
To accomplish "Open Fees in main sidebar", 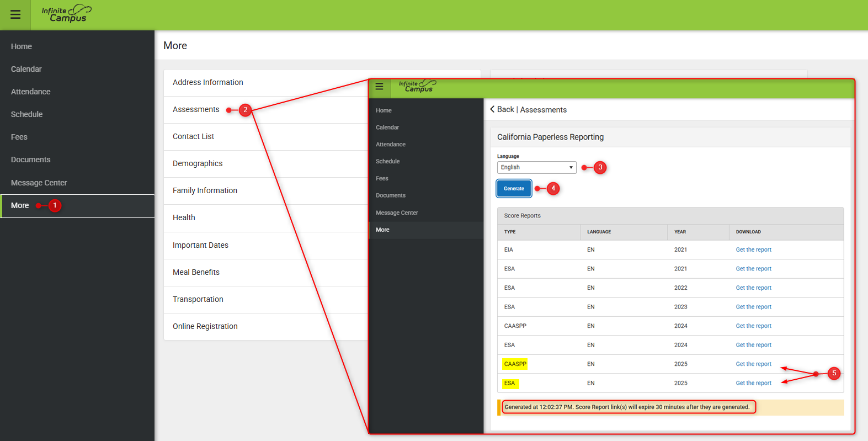I will pyautogui.click(x=19, y=137).
